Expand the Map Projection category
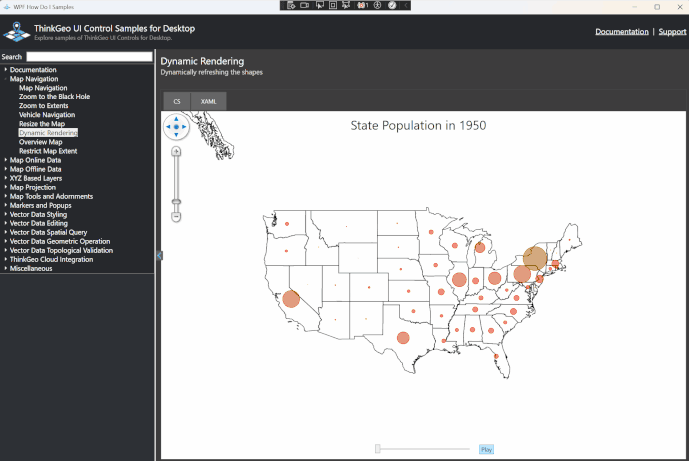Screen dimensions: 689x461 6,187
